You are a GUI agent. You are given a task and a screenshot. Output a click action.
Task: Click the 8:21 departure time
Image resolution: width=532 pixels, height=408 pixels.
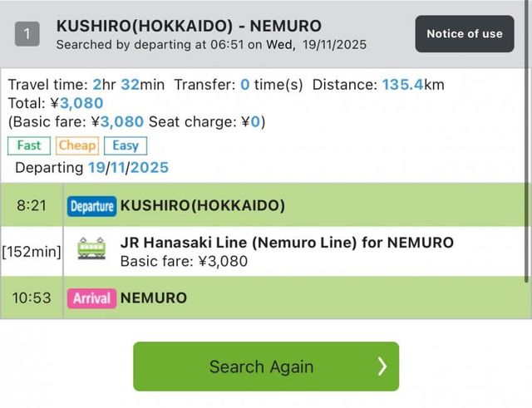(32, 205)
